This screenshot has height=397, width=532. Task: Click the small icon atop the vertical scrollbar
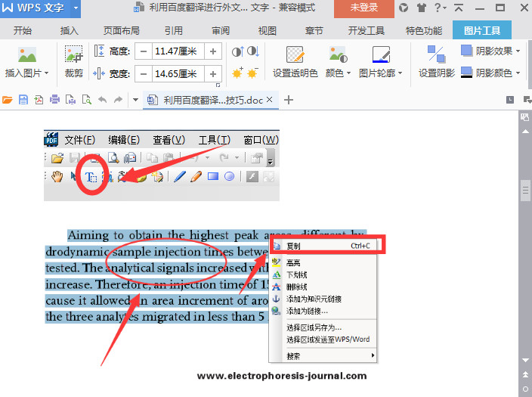pyautogui.click(x=525, y=117)
